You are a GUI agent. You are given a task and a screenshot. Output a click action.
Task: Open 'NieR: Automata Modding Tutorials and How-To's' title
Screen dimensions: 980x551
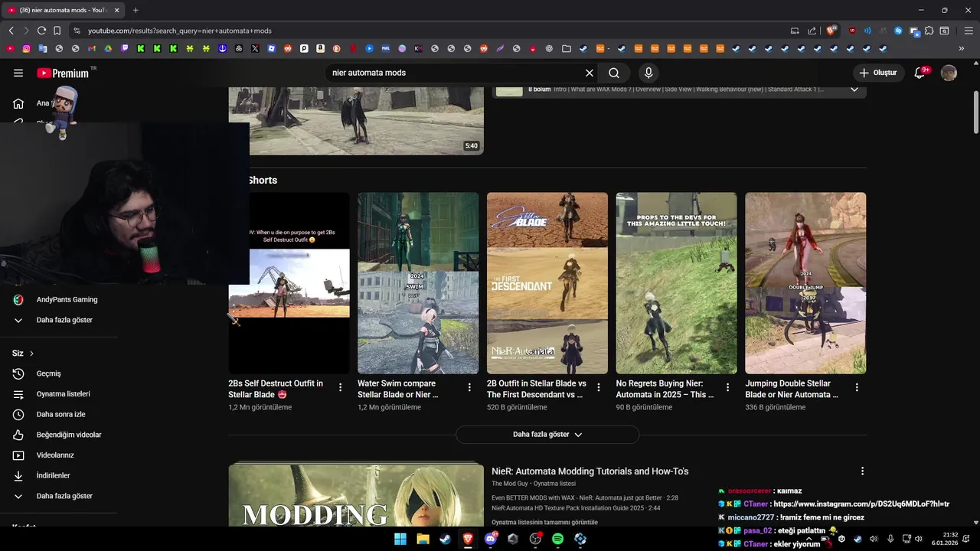590,471
